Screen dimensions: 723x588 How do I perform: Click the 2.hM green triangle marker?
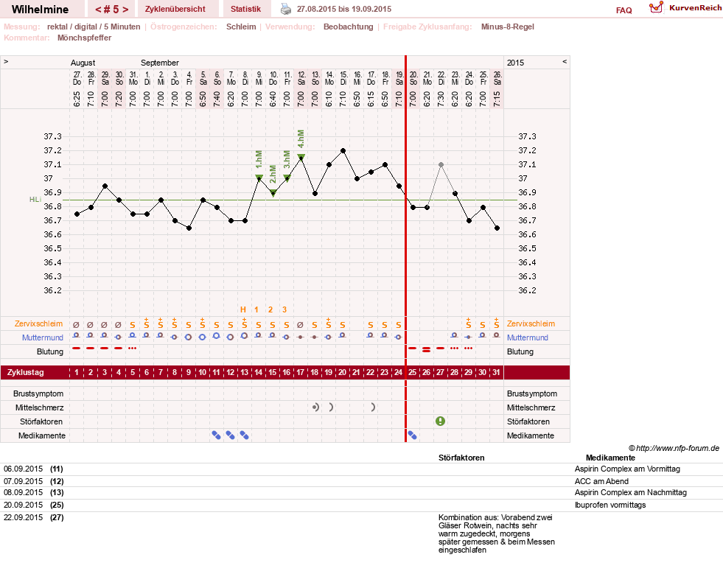(273, 193)
